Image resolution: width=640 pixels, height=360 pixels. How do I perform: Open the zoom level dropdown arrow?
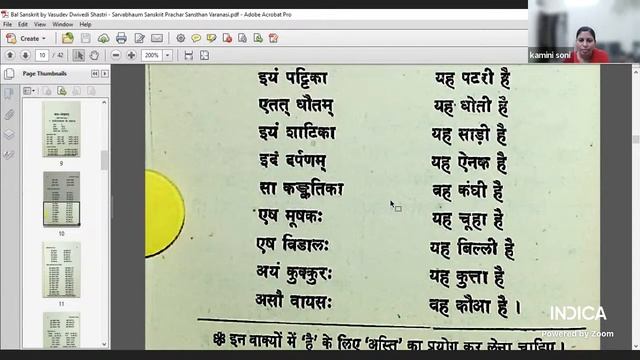[168, 55]
